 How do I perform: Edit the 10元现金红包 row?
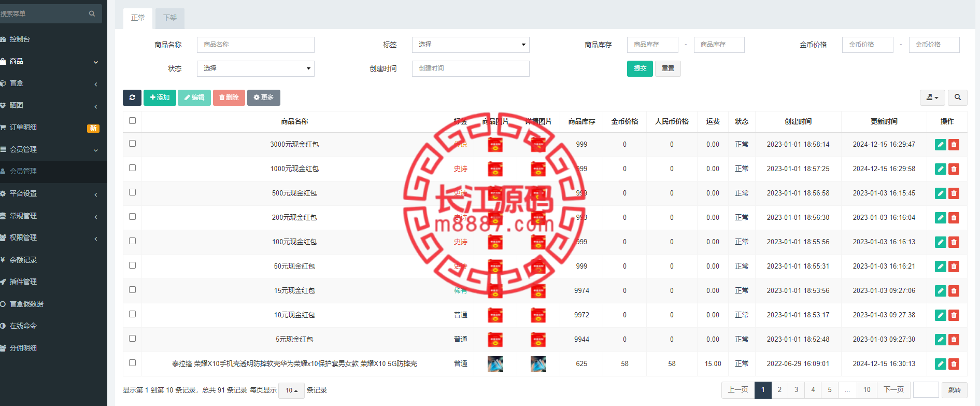[x=941, y=315]
